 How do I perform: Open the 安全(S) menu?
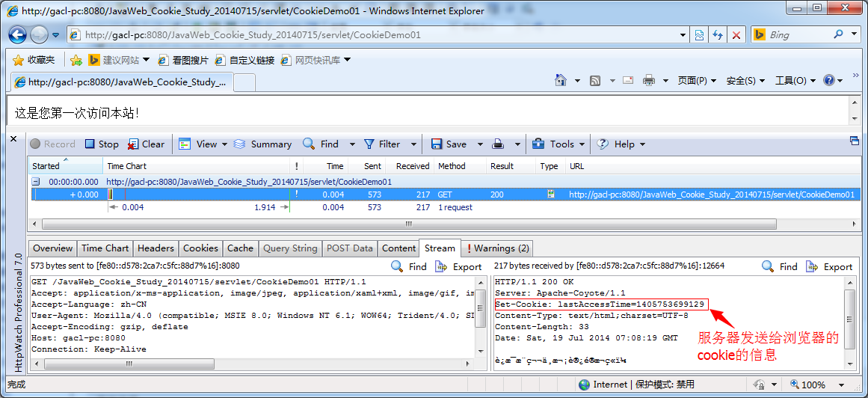point(745,81)
